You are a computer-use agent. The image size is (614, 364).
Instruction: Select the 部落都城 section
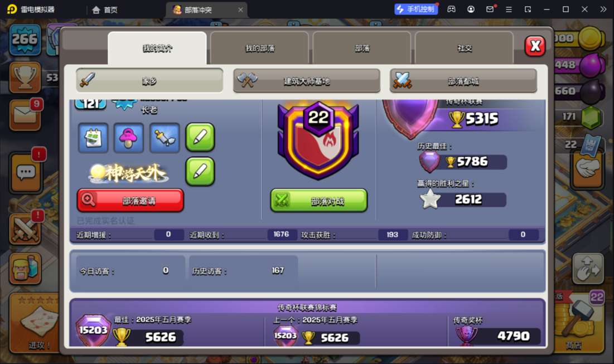pos(463,81)
